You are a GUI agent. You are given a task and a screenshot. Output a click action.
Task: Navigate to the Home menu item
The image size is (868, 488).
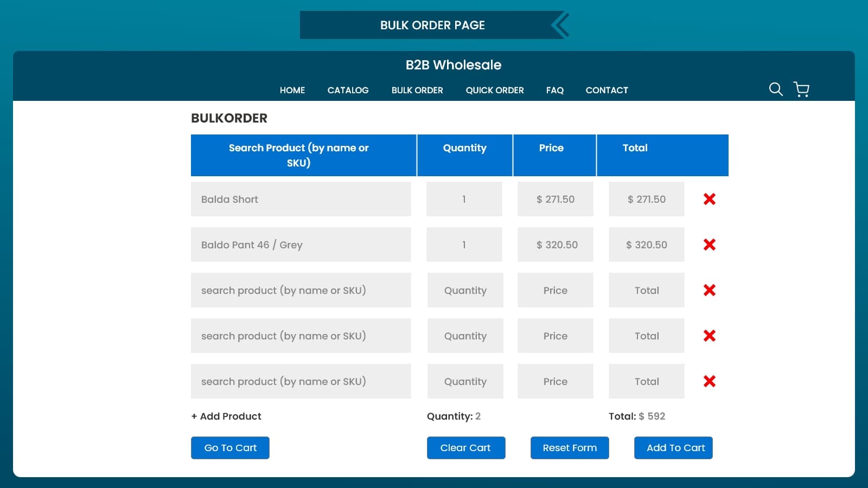(292, 90)
